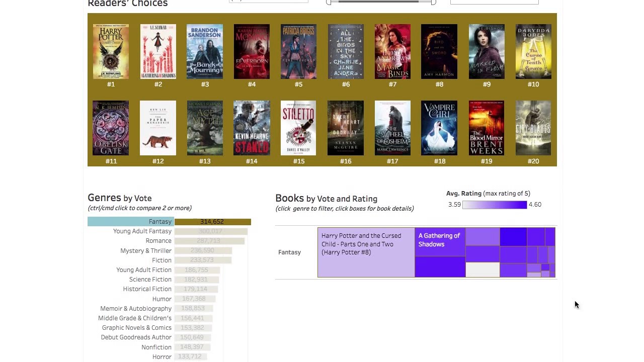Open Patricia Briggs Fire Touched cover #5
The image size is (644, 362).
coord(299,51)
